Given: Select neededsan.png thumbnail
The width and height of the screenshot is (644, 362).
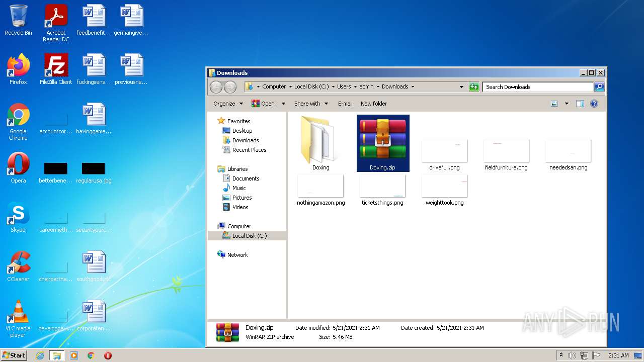Looking at the screenshot, I should coord(569,155).
